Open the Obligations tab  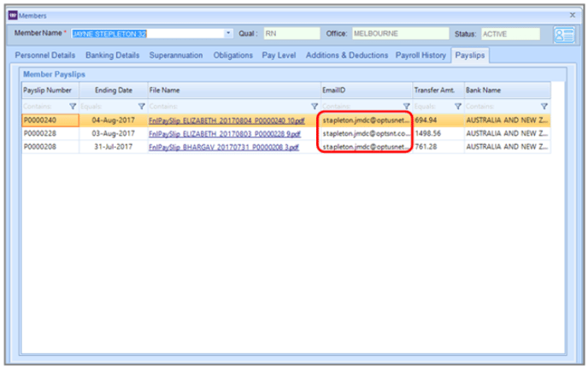[232, 55]
